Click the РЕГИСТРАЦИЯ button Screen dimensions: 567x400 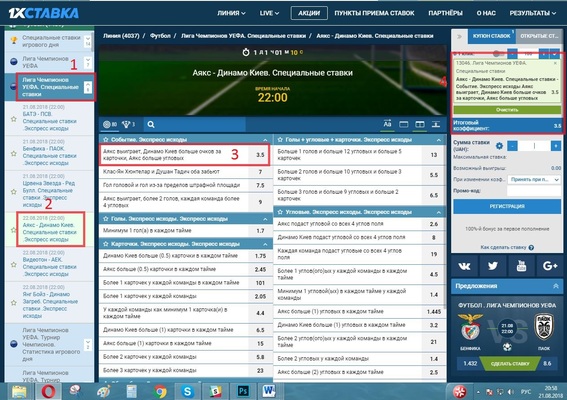click(507, 206)
